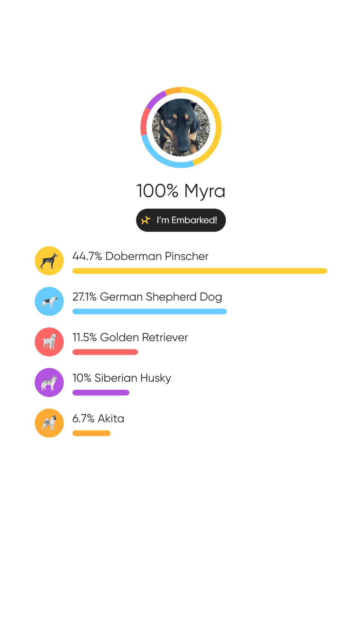Image resolution: width=362 pixels, height=644 pixels.
Task: Click the Doberman Pinscher breed icon
Action: [49, 261]
